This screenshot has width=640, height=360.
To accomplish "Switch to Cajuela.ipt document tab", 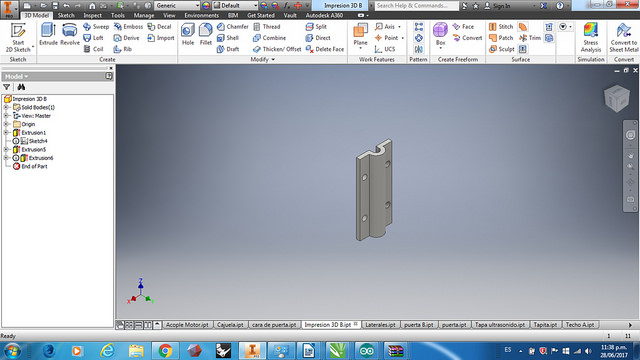I will click(x=230, y=325).
